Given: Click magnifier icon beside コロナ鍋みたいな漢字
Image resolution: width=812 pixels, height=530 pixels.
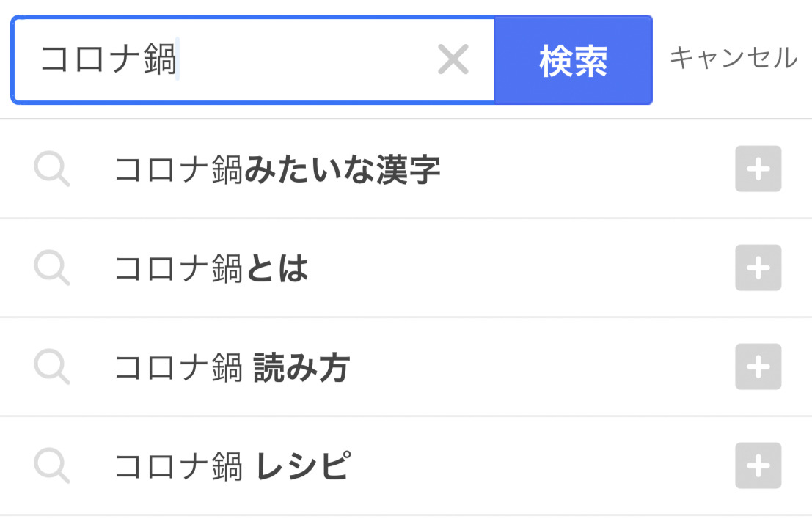Looking at the screenshot, I should tap(52, 170).
